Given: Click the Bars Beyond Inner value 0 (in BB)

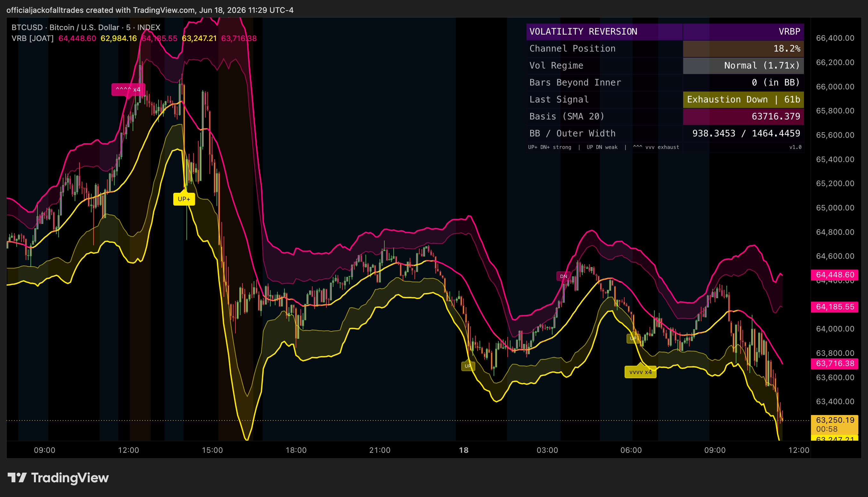Looking at the screenshot, I should point(743,83).
